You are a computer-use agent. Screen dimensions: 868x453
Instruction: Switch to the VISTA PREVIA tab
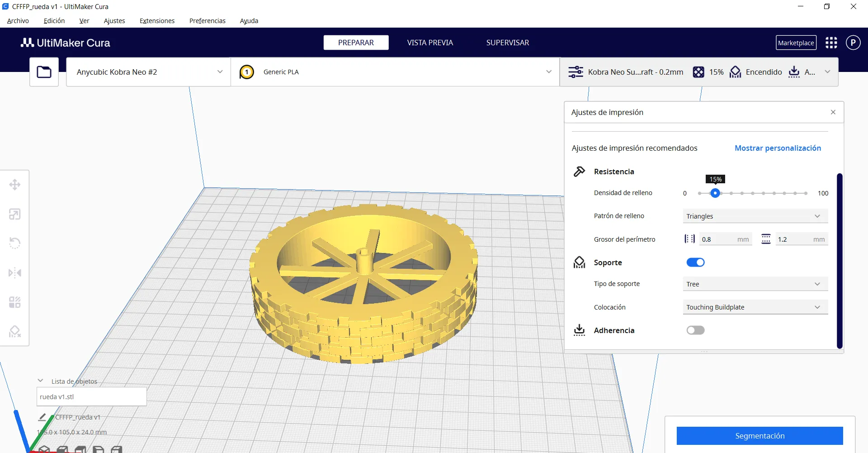click(430, 43)
